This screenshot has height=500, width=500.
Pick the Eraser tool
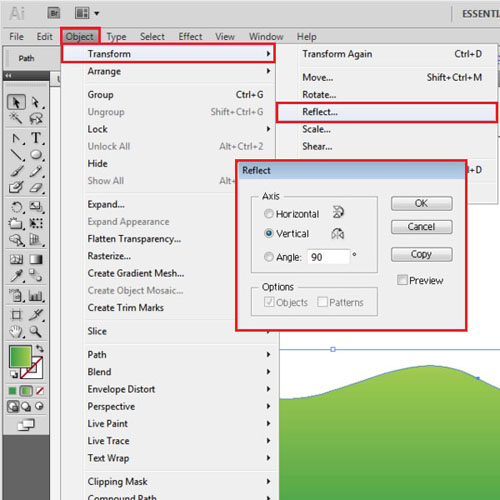(x=36, y=188)
